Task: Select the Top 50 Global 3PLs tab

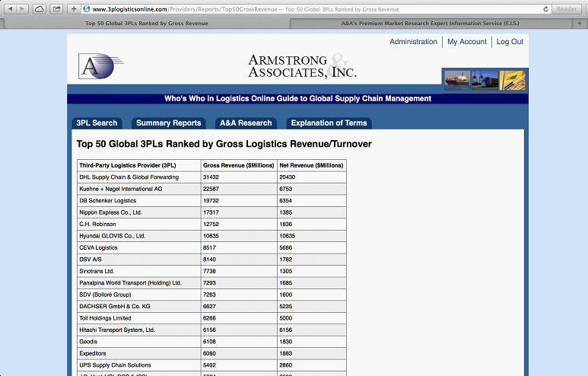Action: click(147, 24)
